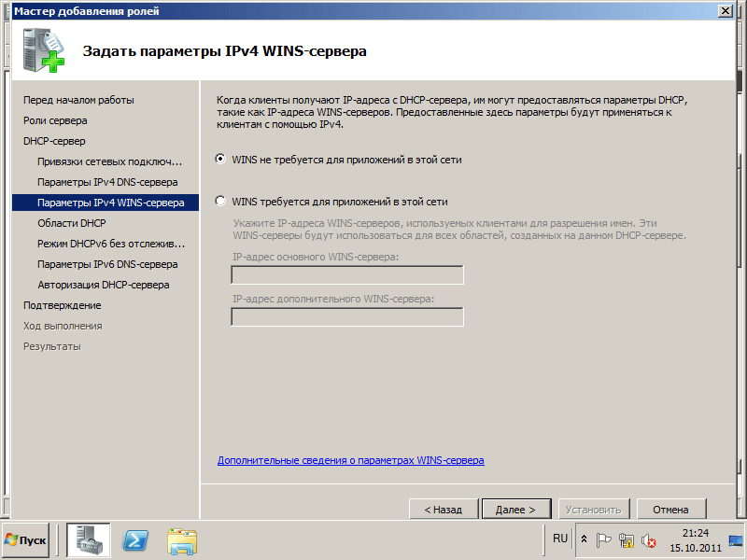Open the "Параметры IPv6 DNS-сервера" step

107,264
